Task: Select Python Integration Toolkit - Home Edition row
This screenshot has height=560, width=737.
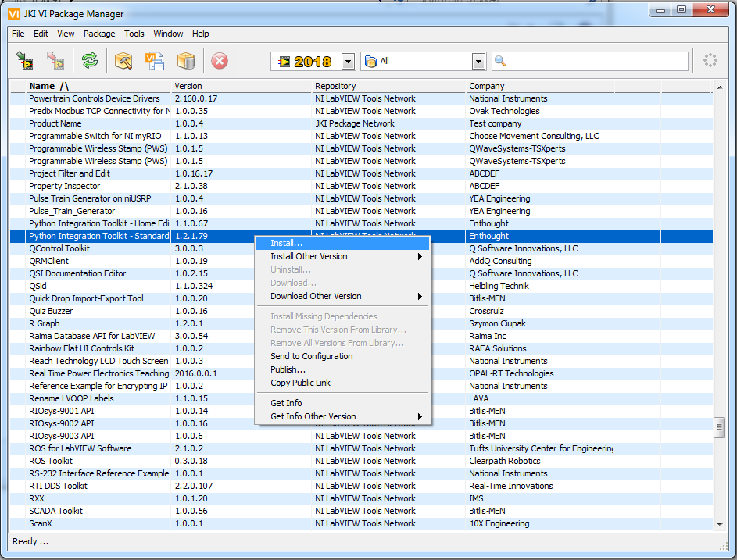Action: [x=361, y=223]
